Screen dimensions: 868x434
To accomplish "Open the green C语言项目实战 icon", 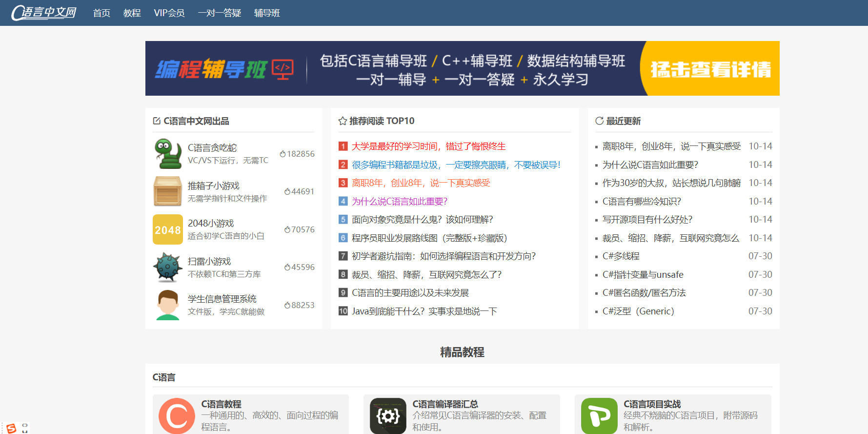I will 599,416.
